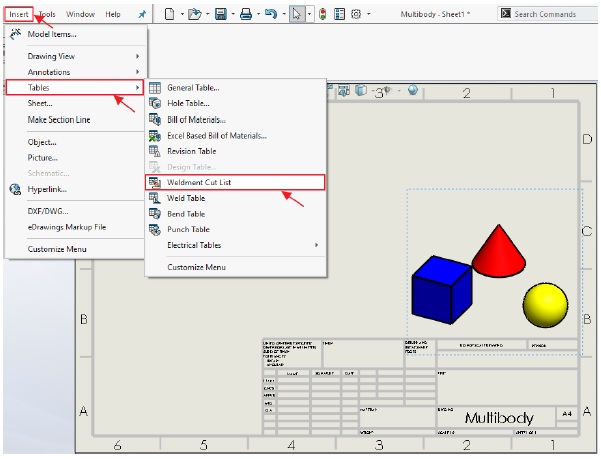Choose Hole Table... text entry
The image size is (601, 459).
coord(188,103)
